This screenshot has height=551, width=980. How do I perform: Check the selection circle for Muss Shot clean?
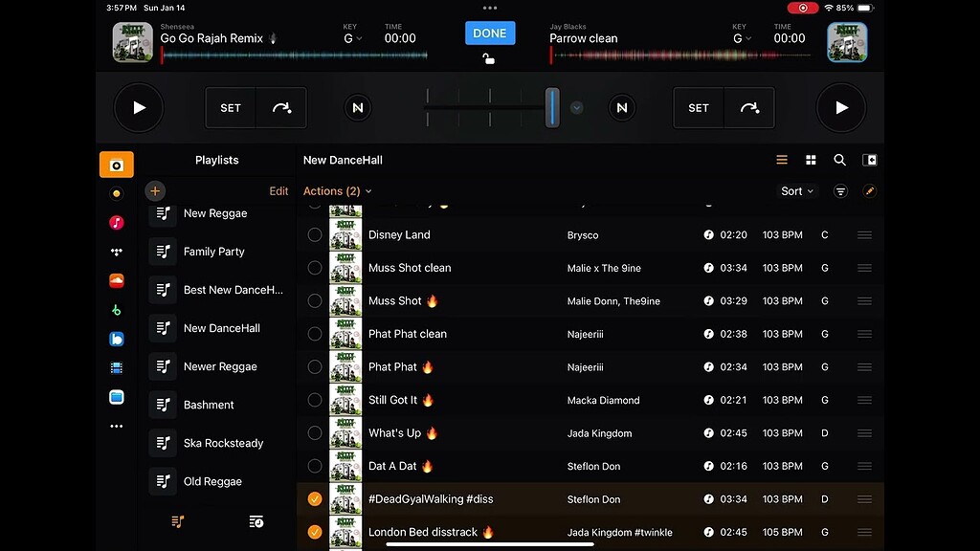pyautogui.click(x=315, y=268)
